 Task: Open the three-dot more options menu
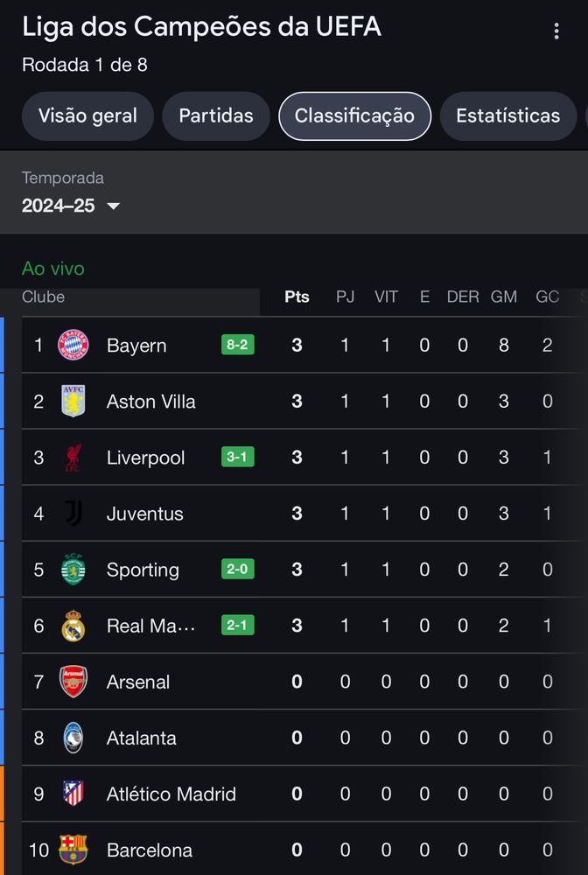[x=556, y=31]
